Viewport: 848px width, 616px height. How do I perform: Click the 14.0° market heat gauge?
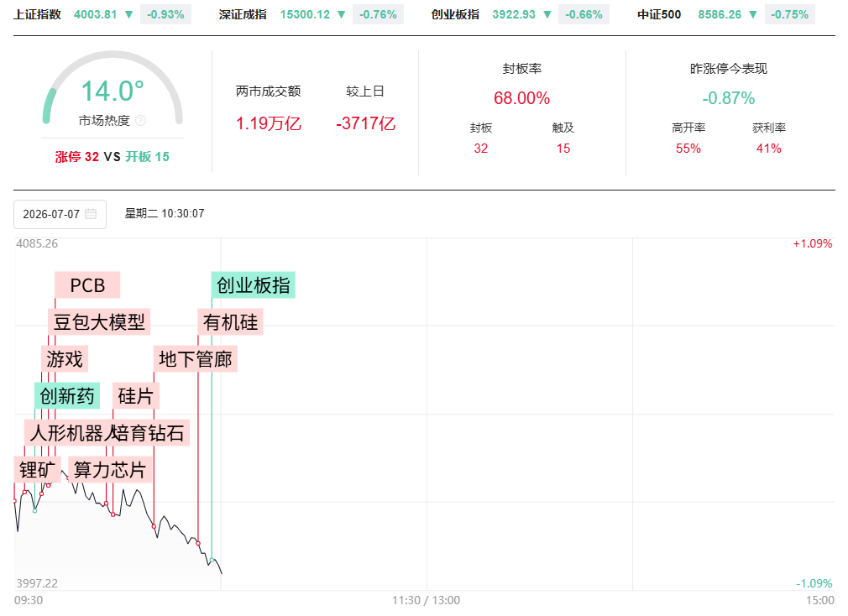[x=113, y=89]
